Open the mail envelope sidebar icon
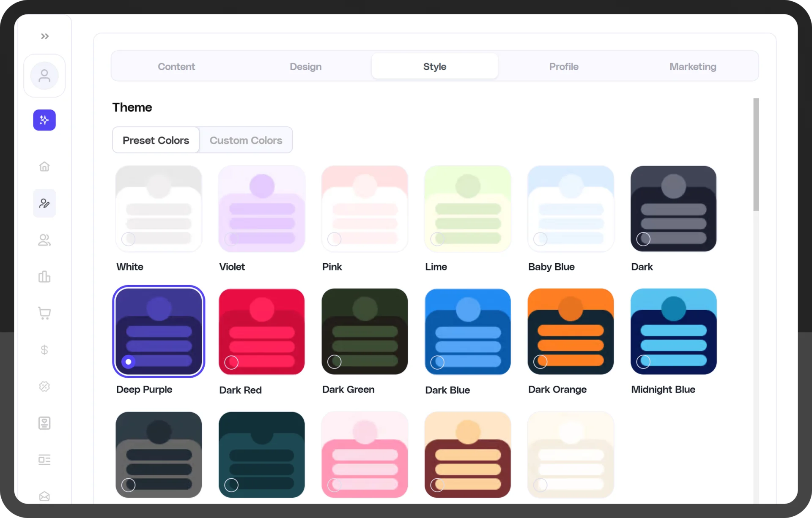This screenshot has height=518, width=812. [x=44, y=496]
